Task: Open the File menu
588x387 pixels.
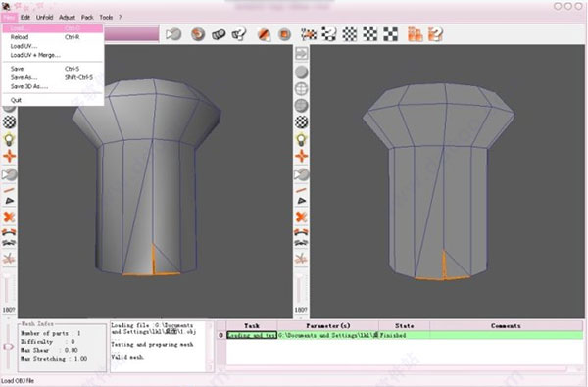Action: (x=9, y=18)
